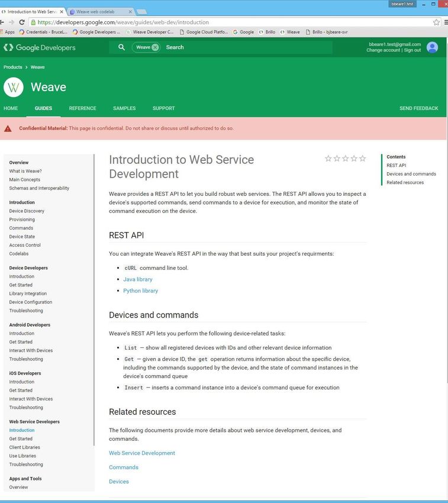Click SEND FEEDBACK

(x=418, y=108)
